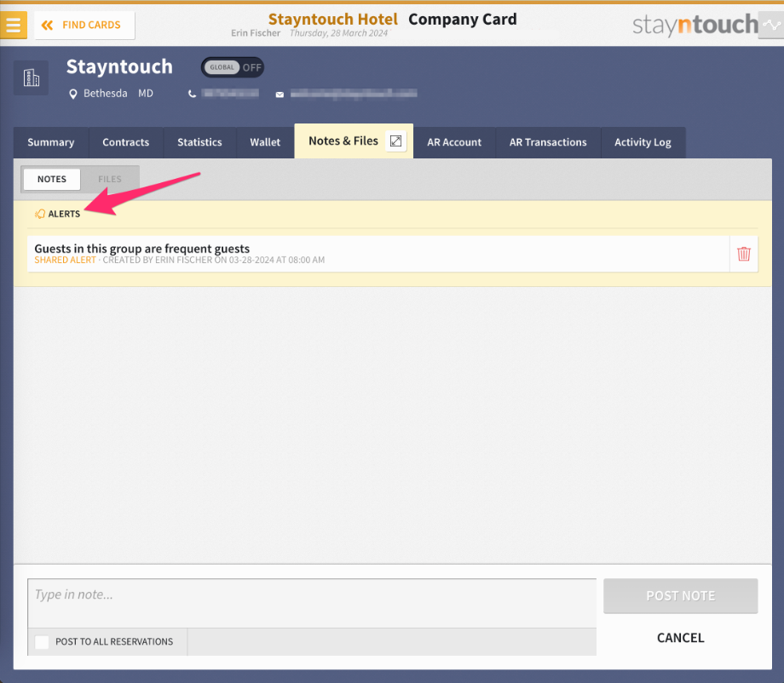Click the location pin icon near Bethesda
Screen dimensions: 784x683
click(x=73, y=94)
